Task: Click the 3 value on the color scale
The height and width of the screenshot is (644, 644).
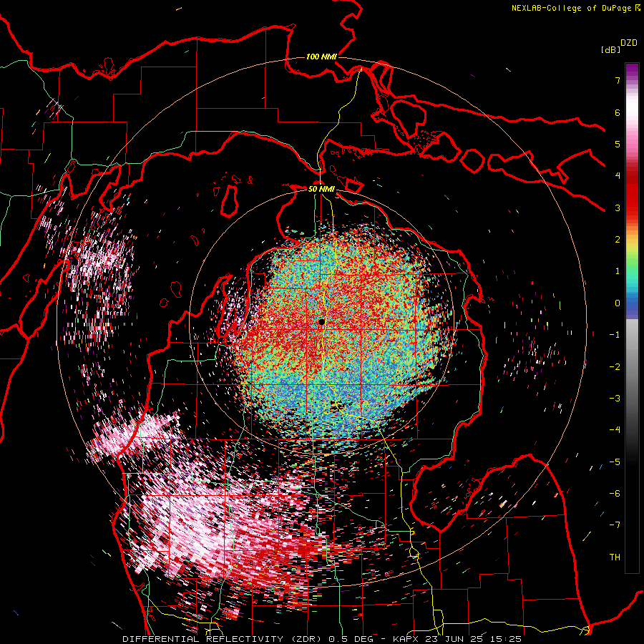Action: click(618, 208)
